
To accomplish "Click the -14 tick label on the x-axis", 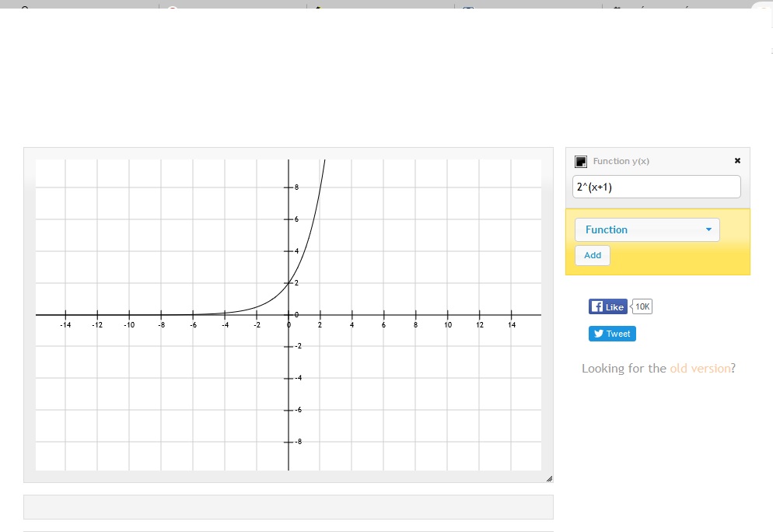I will point(65,324).
